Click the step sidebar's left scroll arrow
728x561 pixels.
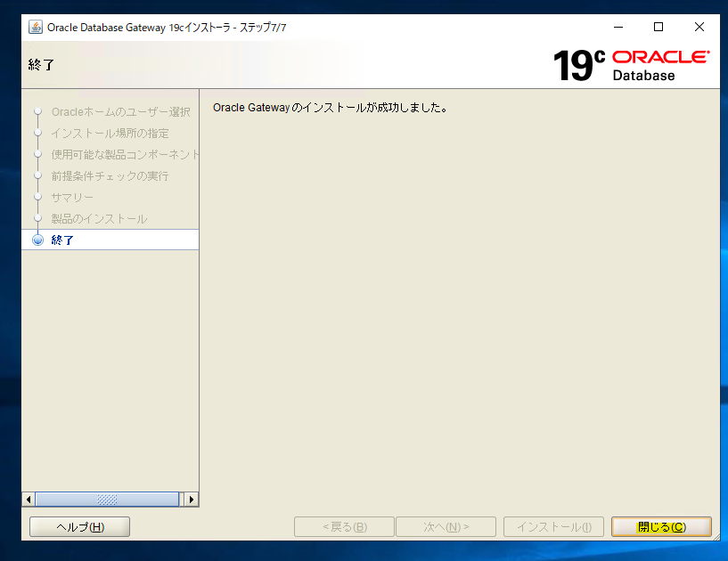coord(29,500)
